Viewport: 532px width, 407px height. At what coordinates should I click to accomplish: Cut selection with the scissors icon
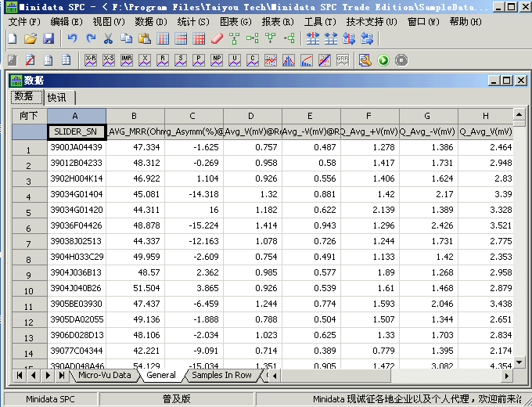pyautogui.click(x=108, y=38)
